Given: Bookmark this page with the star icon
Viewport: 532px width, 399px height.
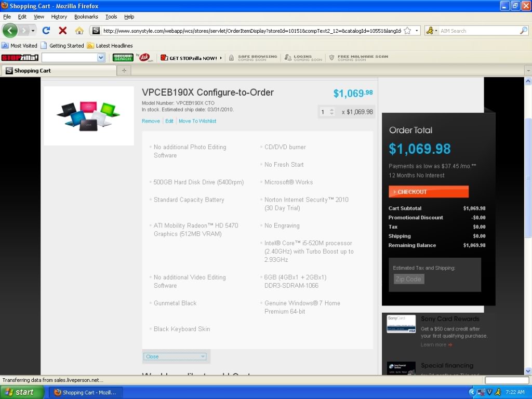Looking at the screenshot, I should [x=407, y=31].
